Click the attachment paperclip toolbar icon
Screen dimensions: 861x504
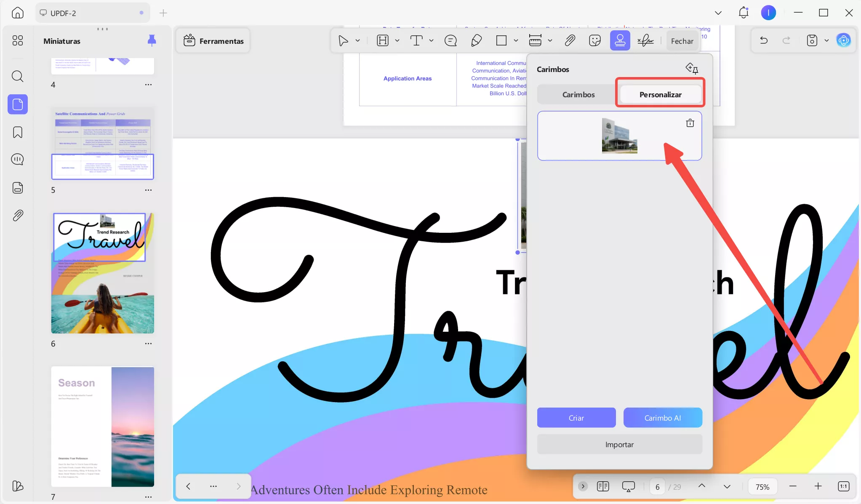[x=570, y=41]
